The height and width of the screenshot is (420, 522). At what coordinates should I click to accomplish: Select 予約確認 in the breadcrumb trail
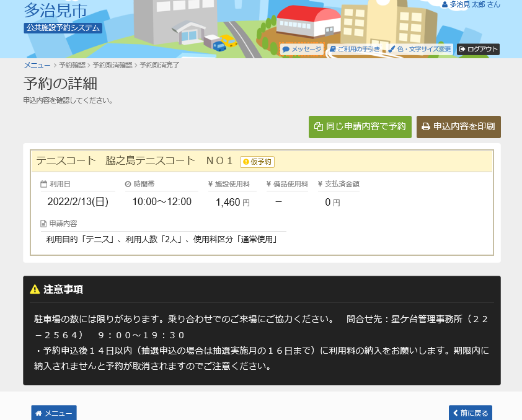click(72, 65)
